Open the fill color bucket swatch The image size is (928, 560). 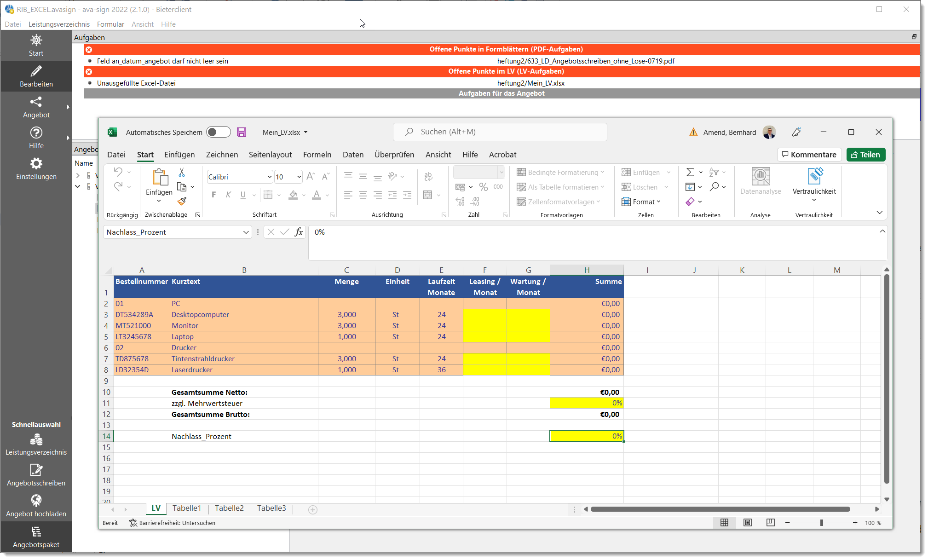pyautogui.click(x=293, y=195)
